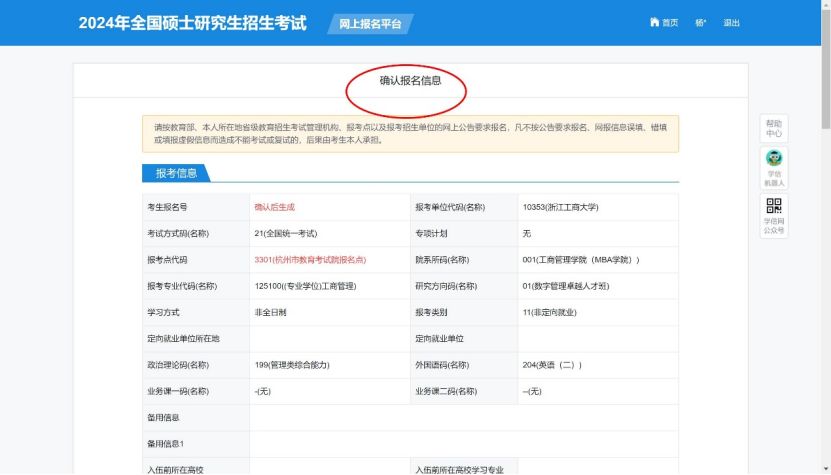Screen dimensions: 831x475
Task: Click 001(工商管理学院（MBA学院）) value
Action: pos(581,260)
